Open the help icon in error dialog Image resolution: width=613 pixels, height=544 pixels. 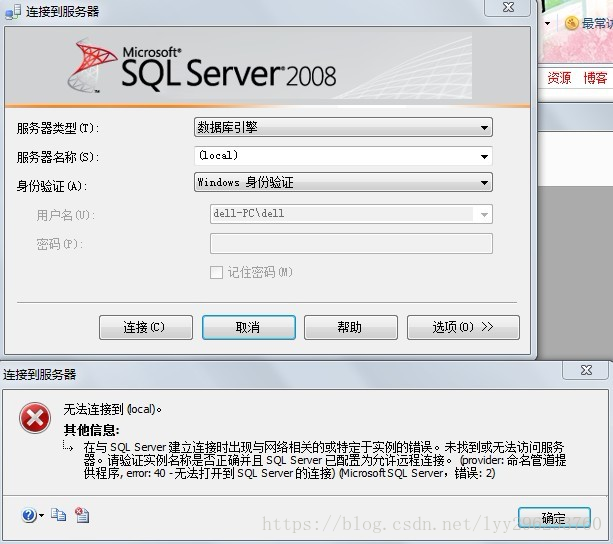point(29,515)
